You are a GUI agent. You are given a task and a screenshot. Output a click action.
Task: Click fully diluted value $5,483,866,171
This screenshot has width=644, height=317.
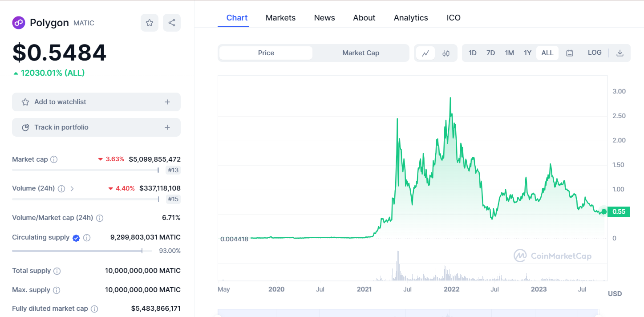tap(156, 309)
